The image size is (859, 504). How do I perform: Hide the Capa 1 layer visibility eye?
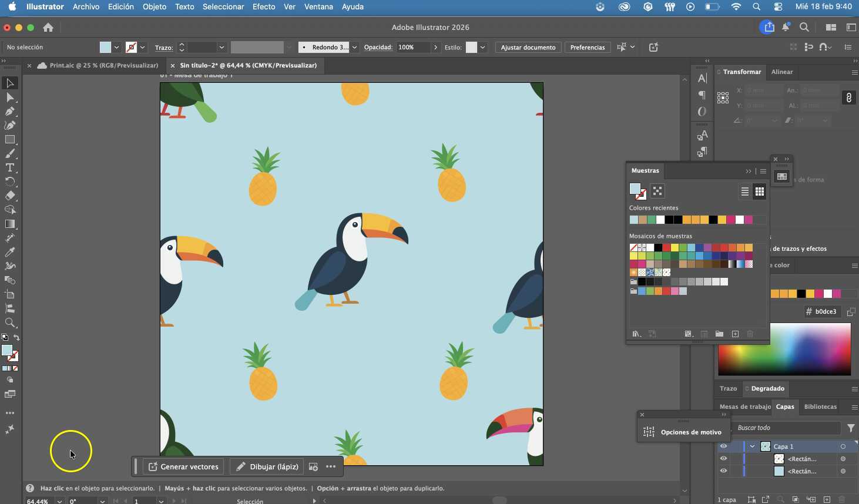click(x=724, y=446)
